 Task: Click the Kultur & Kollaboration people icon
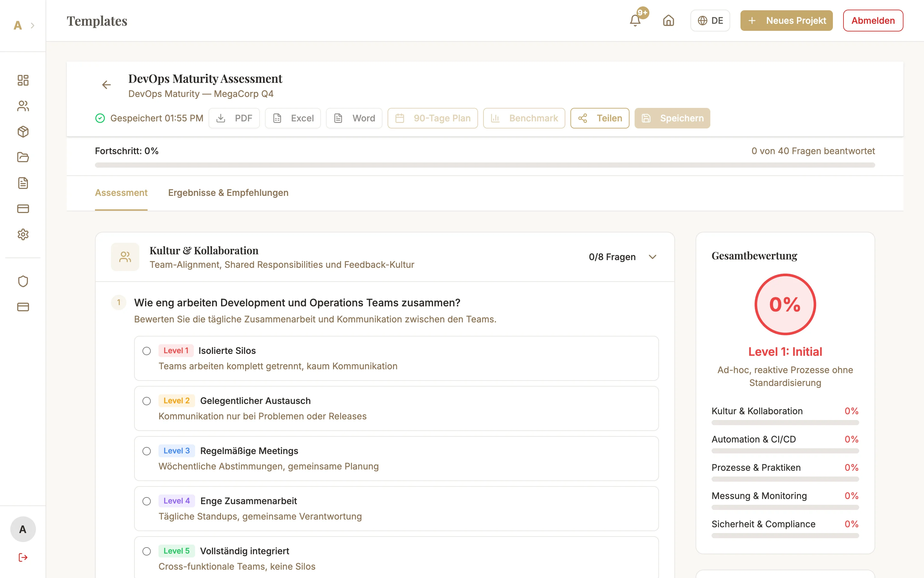(125, 257)
